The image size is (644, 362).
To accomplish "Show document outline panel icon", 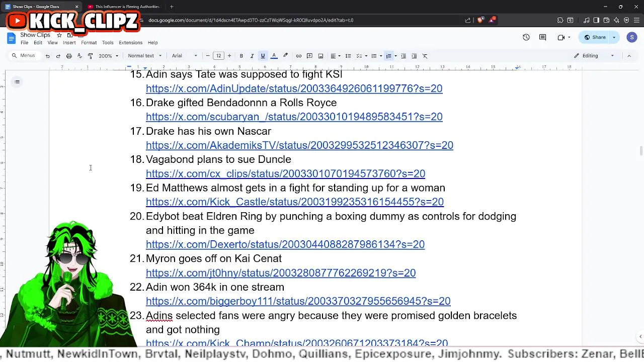I will pos(17,82).
